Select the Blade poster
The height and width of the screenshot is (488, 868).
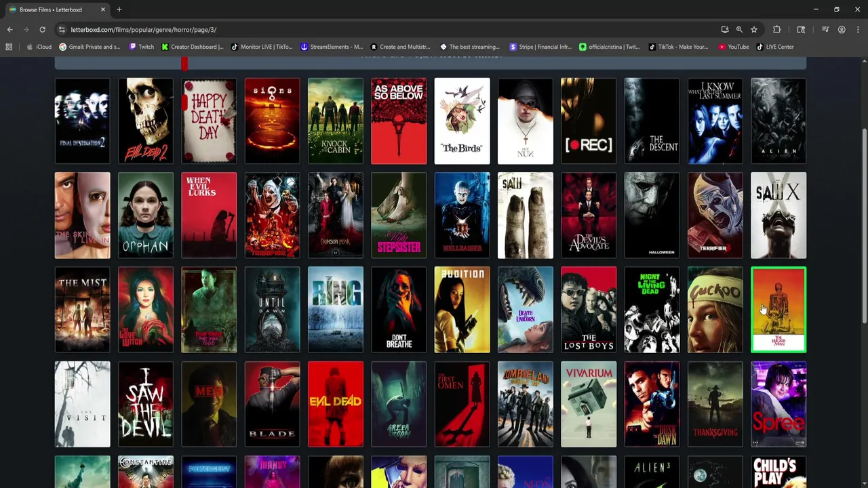(272, 404)
